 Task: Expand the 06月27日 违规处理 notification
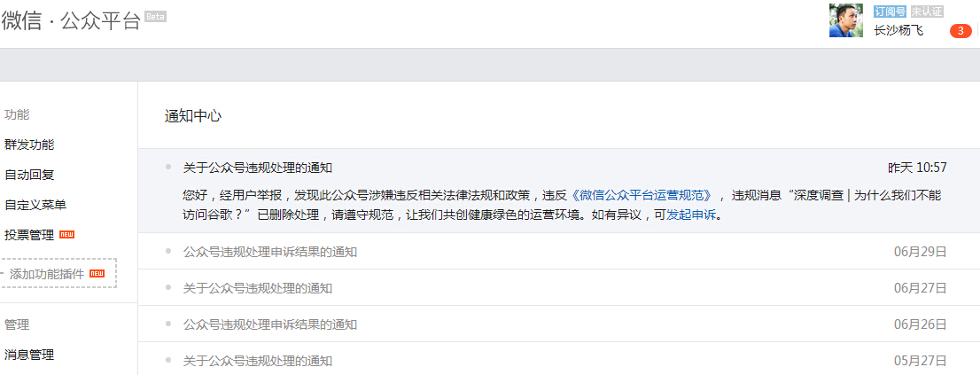pos(559,287)
